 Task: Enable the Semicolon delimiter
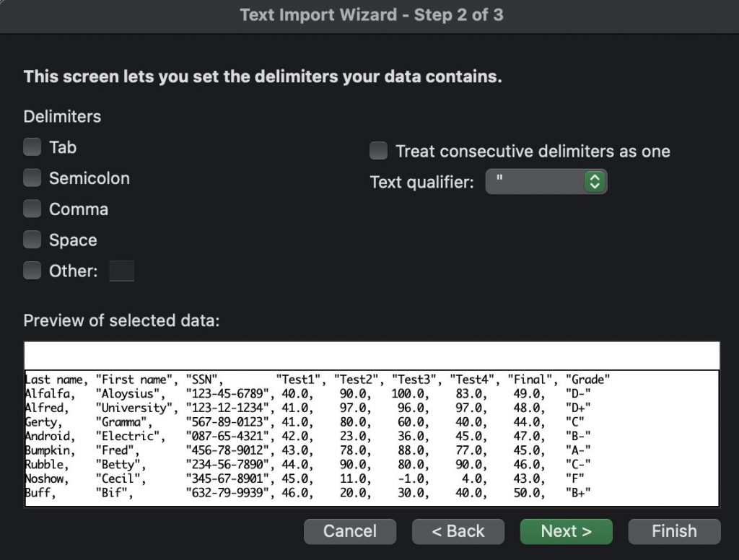32,178
